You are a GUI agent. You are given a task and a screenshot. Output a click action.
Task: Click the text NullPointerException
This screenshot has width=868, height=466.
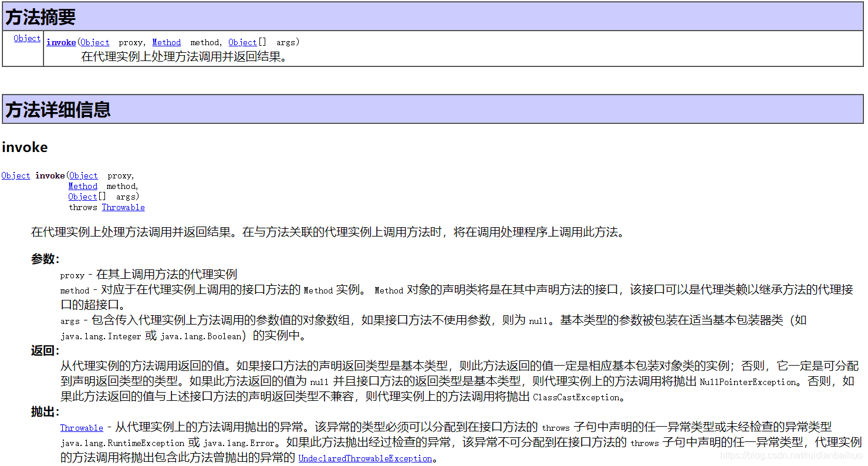(x=748, y=382)
